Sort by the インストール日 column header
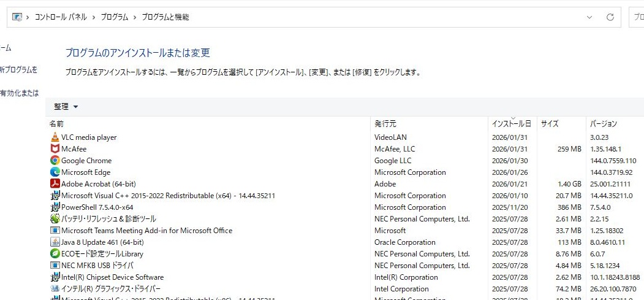The height and width of the screenshot is (300, 644). [511, 124]
